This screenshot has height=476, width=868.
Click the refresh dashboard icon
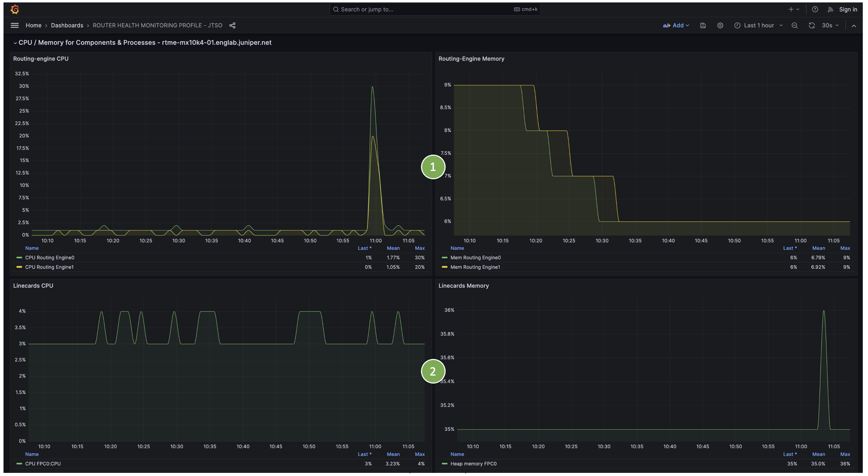pos(812,25)
